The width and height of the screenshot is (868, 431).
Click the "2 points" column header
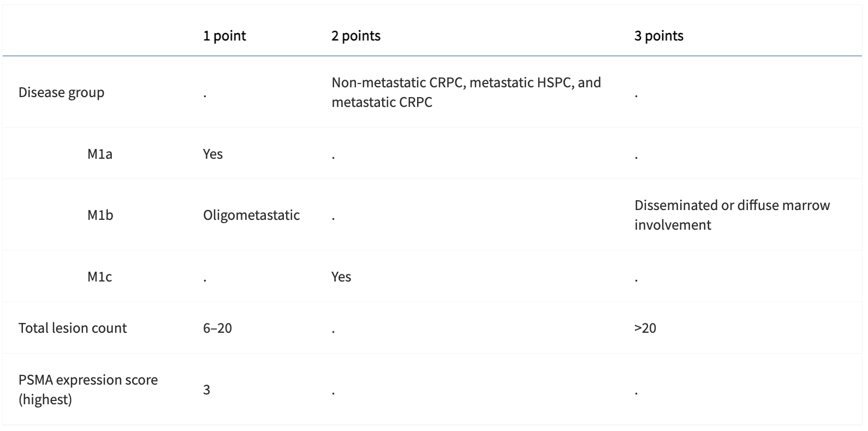355,36
